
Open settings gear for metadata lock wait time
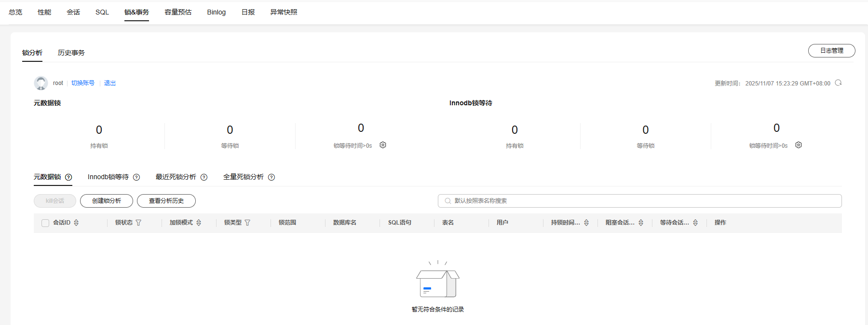pyautogui.click(x=383, y=145)
